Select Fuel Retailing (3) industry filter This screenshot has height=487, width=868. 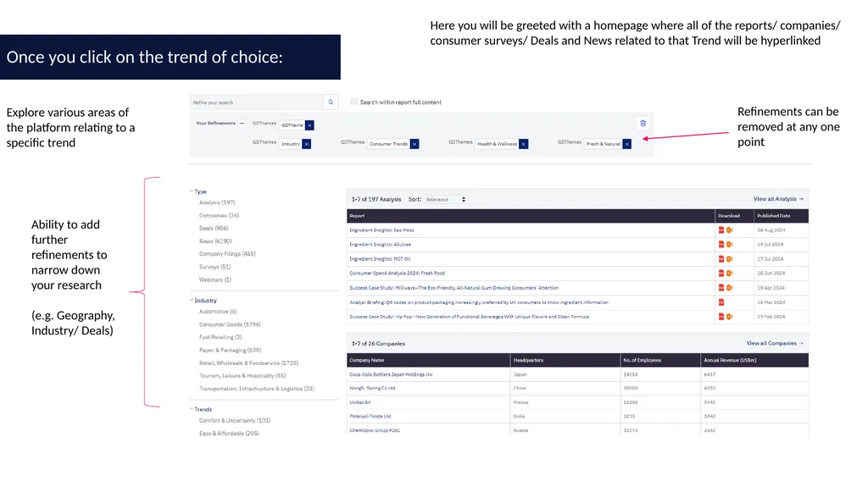(x=220, y=337)
